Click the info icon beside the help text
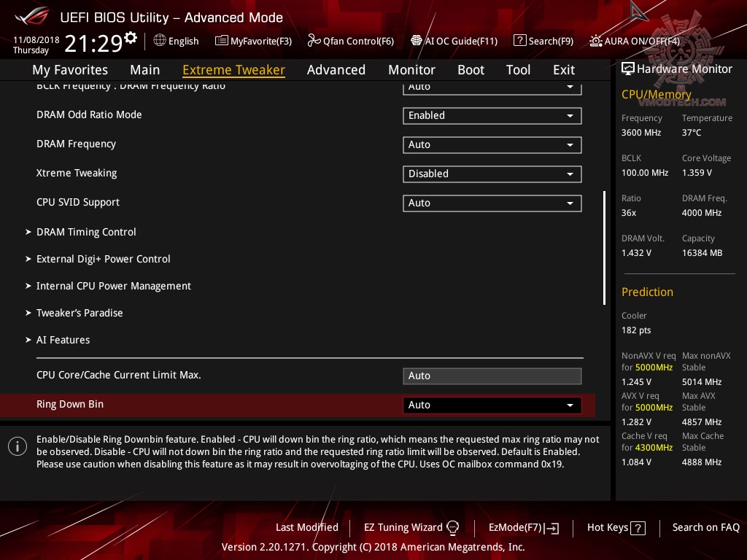Viewport: 747px width, 560px height. [18, 447]
